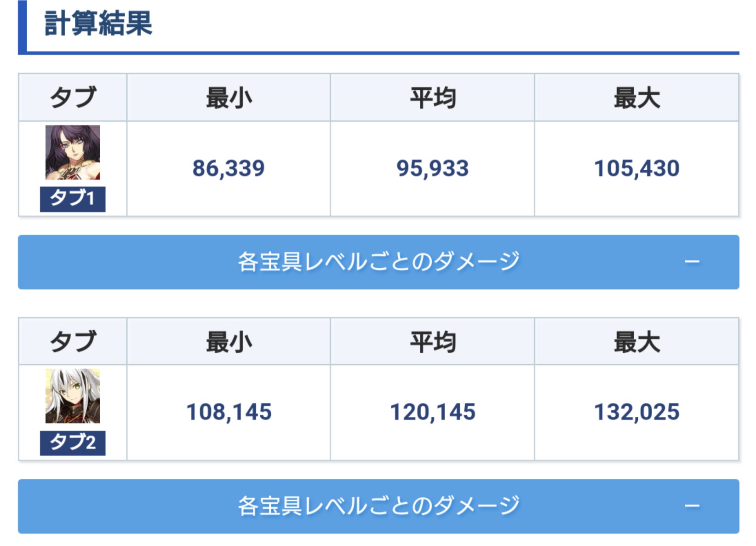Viewport: 756px width, 546px height.
Task: Click the 平均 header in the first table
Action: (x=432, y=98)
